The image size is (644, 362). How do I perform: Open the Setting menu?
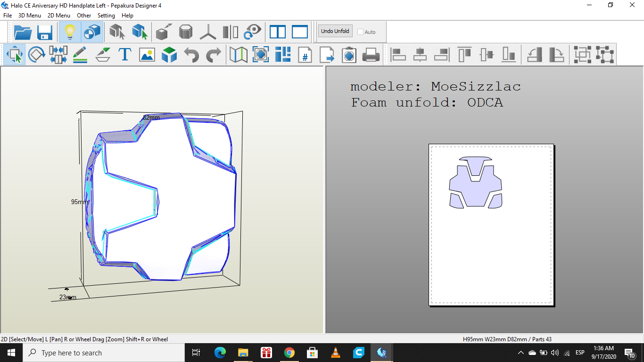(x=106, y=15)
